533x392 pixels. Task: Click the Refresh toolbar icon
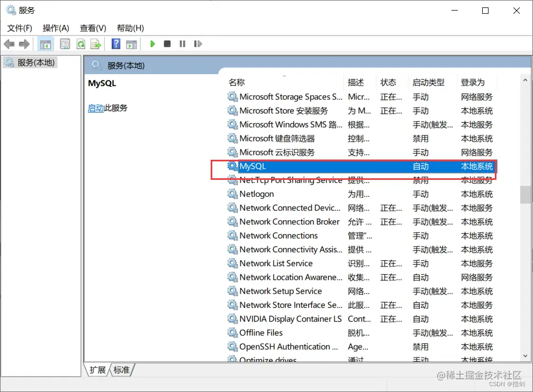coord(81,44)
